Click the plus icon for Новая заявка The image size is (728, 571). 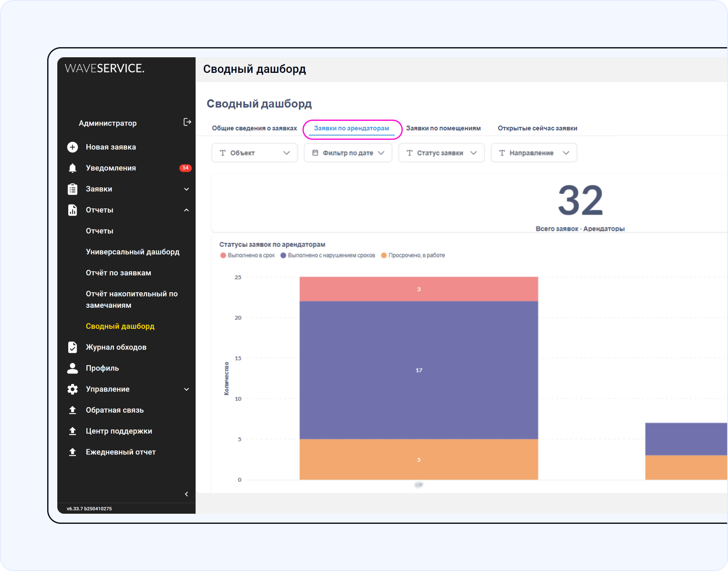[72, 147]
